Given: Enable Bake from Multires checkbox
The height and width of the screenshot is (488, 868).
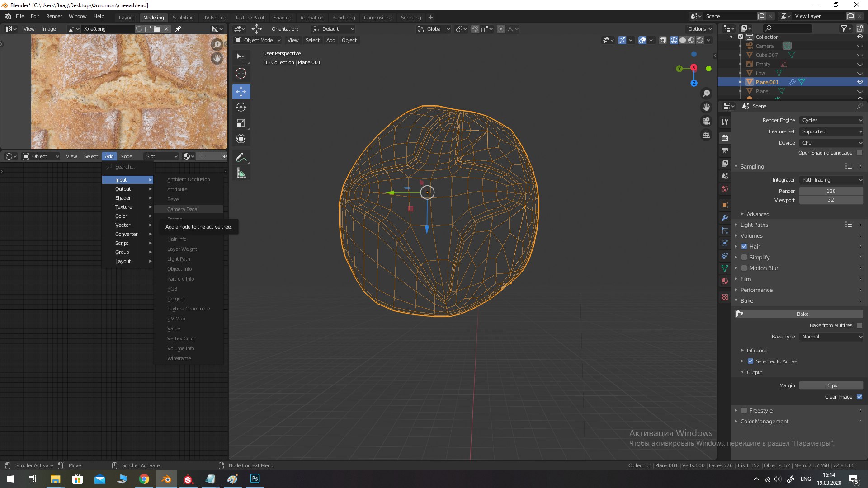Looking at the screenshot, I should 859,325.
